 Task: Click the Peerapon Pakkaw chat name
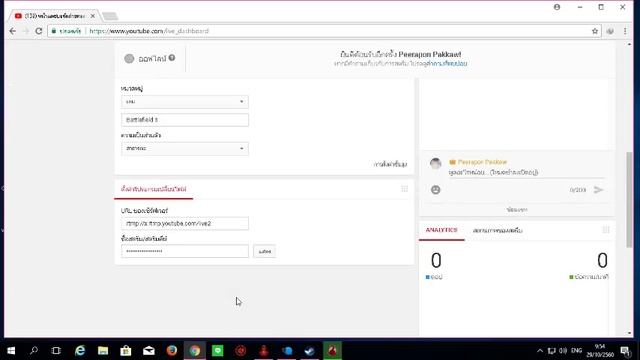[x=482, y=162]
